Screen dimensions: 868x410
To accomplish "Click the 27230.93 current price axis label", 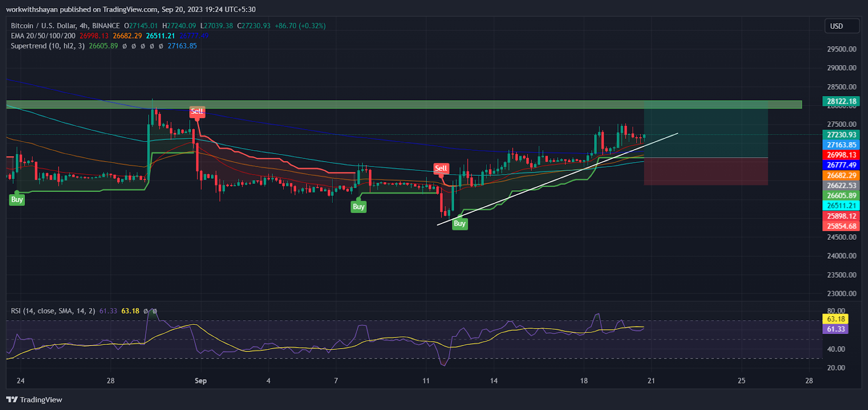I will tap(841, 135).
